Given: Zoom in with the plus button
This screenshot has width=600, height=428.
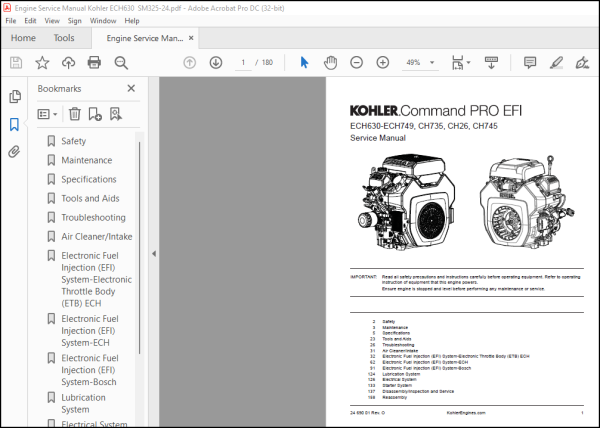Looking at the screenshot, I should [383, 62].
